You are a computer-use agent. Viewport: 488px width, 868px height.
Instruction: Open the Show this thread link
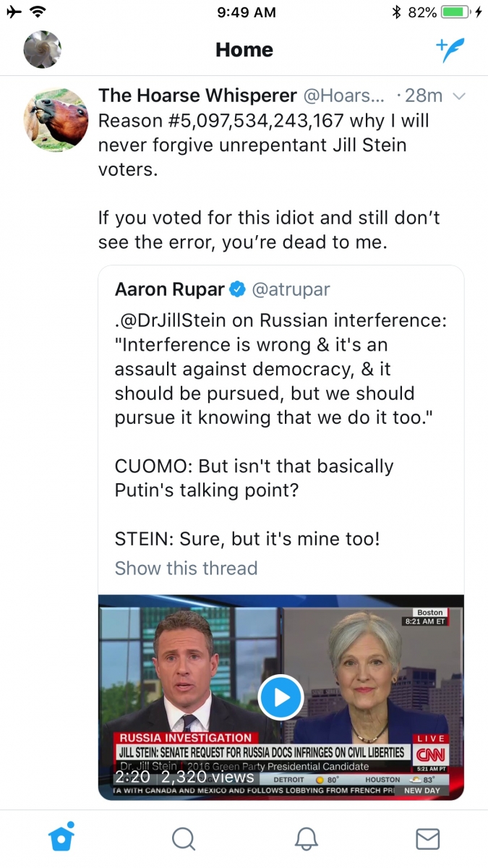[186, 569]
